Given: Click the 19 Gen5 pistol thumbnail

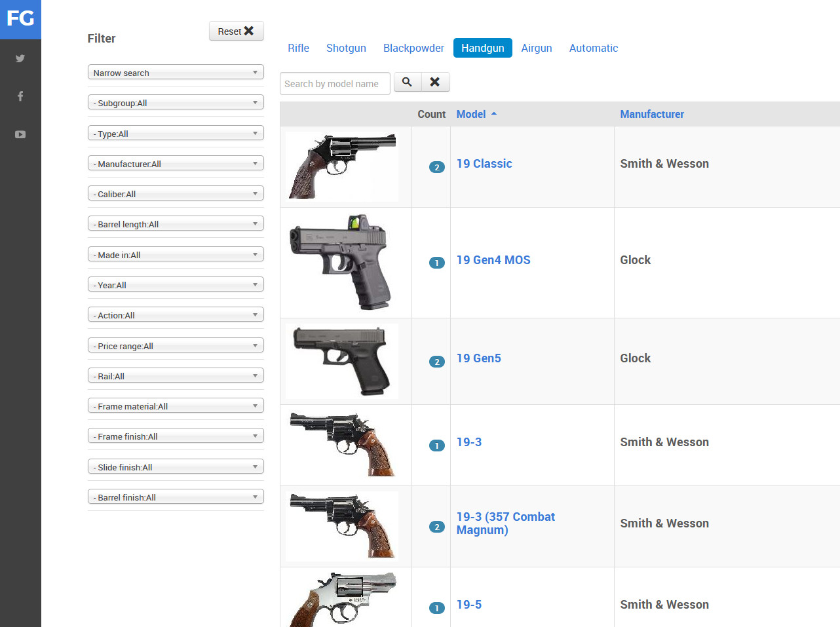Looking at the screenshot, I should click(x=342, y=361).
